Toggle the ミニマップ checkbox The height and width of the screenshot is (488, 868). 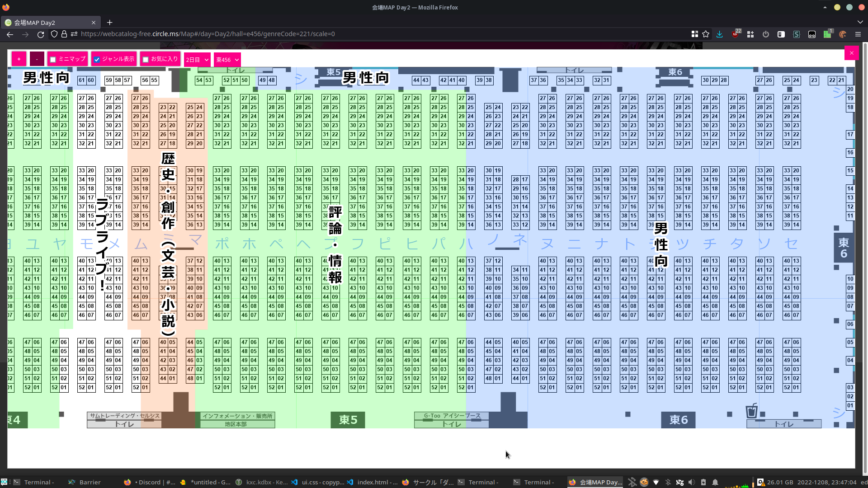tap(53, 60)
